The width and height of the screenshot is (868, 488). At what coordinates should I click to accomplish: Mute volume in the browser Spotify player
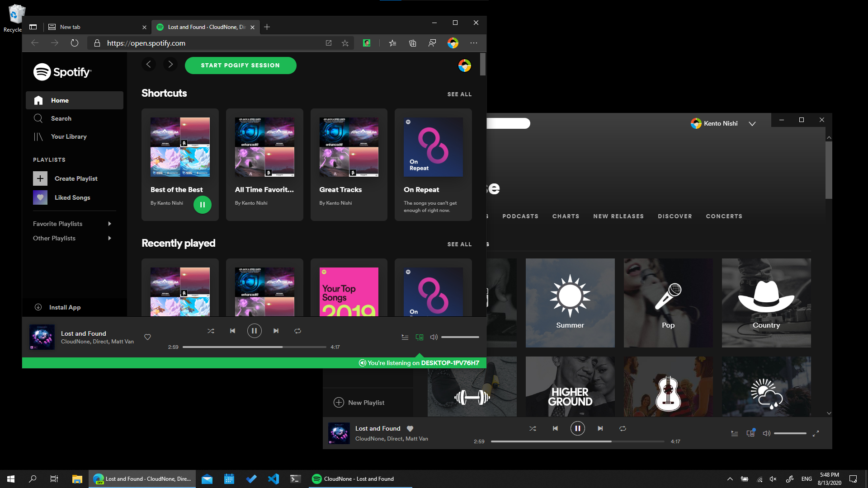(x=434, y=337)
